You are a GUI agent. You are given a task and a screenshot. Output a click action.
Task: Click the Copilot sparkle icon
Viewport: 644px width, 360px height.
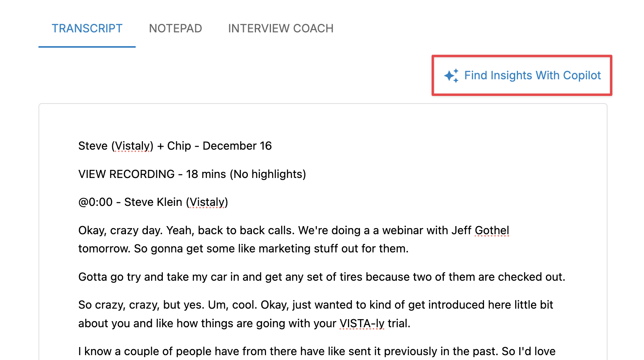(x=451, y=76)
